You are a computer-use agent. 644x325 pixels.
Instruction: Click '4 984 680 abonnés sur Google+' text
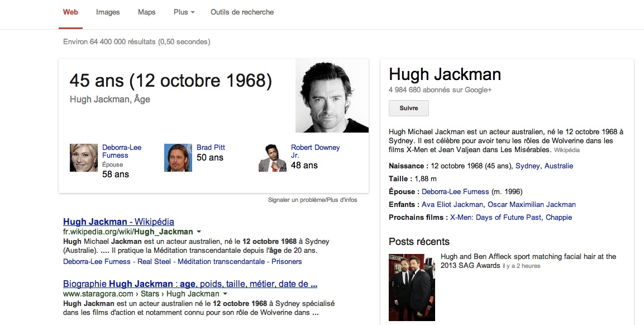440,90
